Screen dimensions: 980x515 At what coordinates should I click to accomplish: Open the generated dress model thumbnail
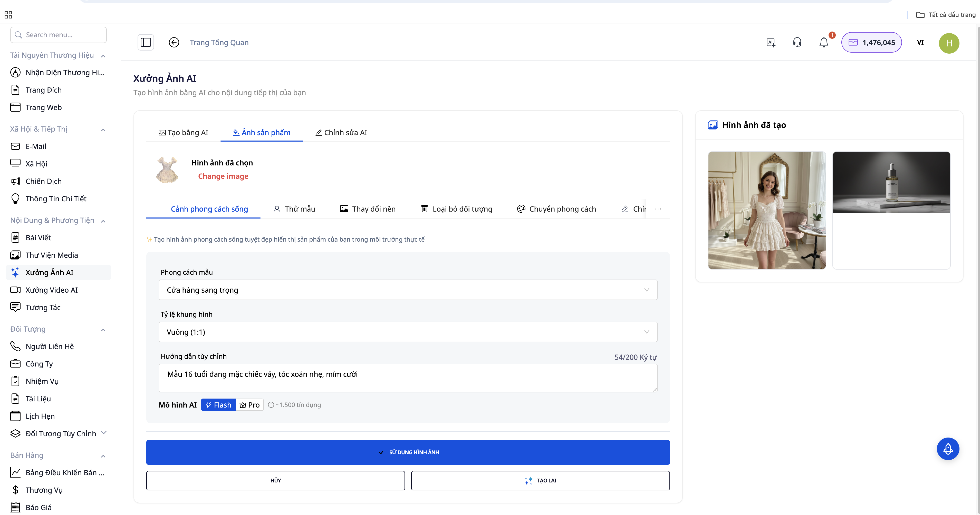(x=767, y=210)
